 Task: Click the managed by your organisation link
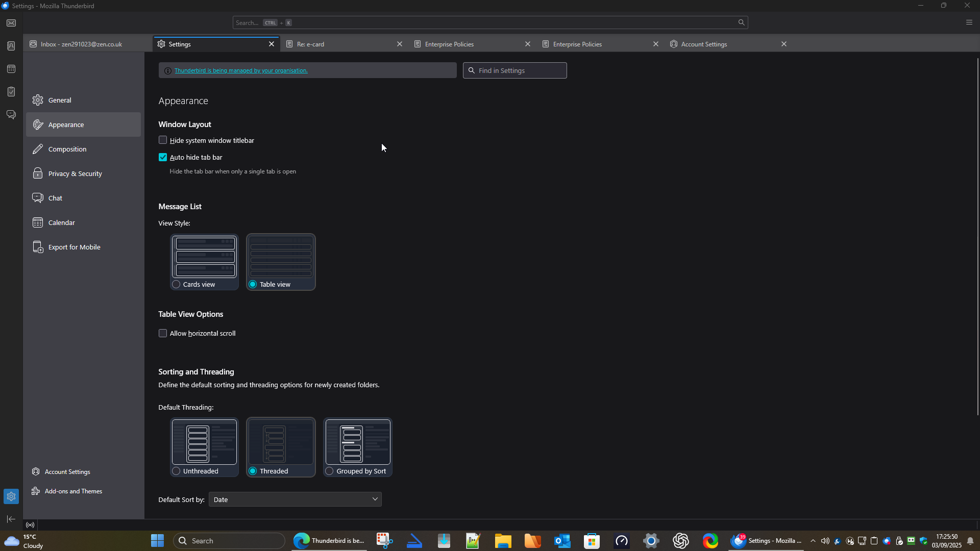coord(241,70)
